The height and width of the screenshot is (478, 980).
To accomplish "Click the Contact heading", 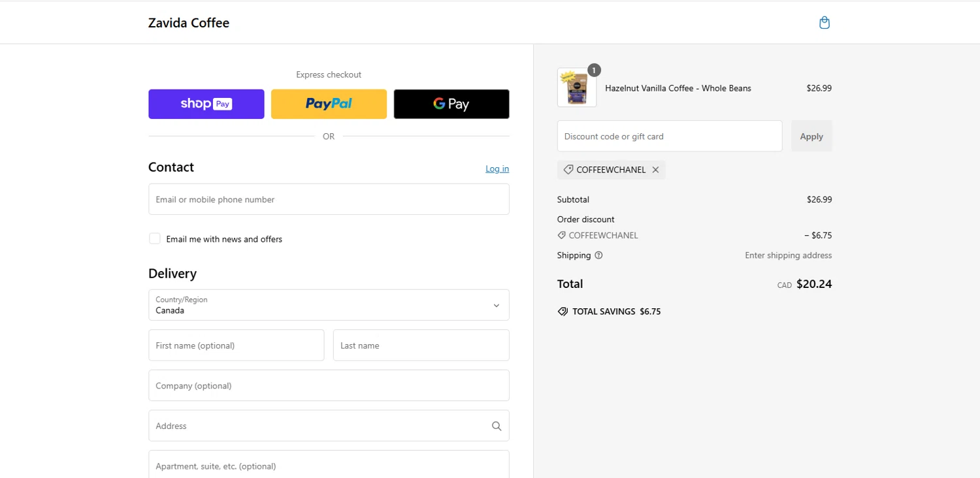I will coord(171,167).
